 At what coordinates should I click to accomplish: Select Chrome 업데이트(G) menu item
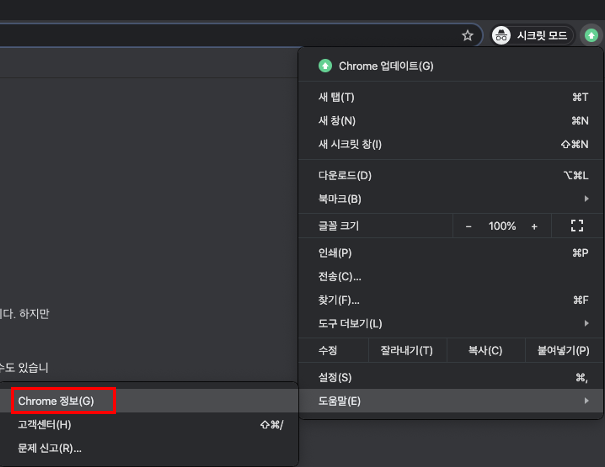click(451, 66)
